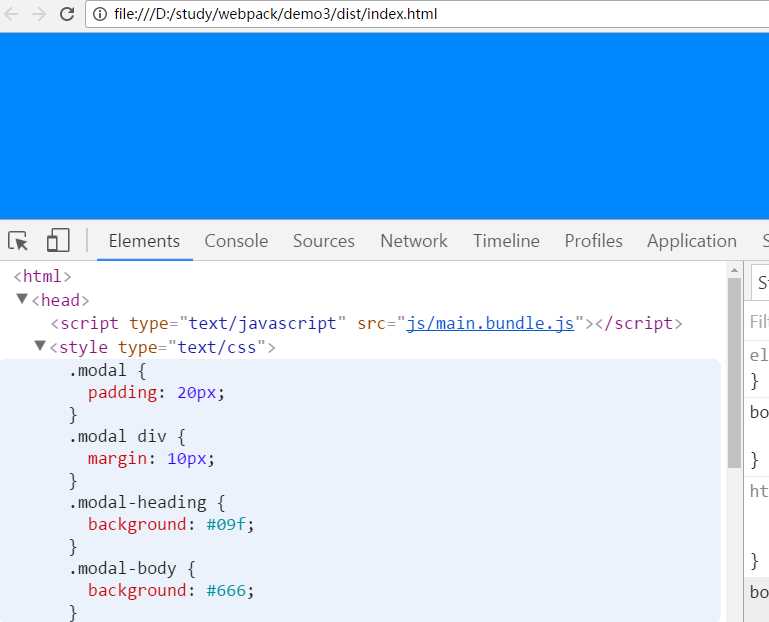
Task: Click the Elements panel scrollbar thumb
Action: [734, 373]
